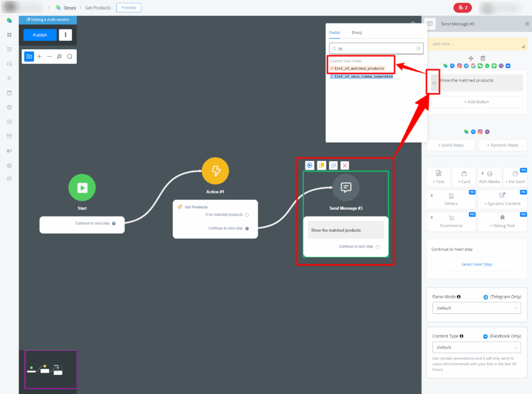532x394 pixels.
Task: Click the connector circle next to 'If no matched products'
Action: tap(247, 215)
